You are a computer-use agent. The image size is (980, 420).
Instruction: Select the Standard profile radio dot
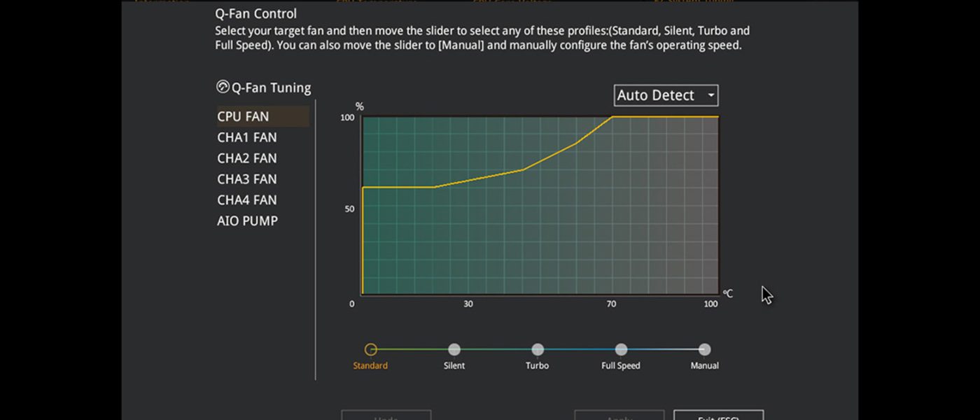pyautogui.click(x=371, y=349)
